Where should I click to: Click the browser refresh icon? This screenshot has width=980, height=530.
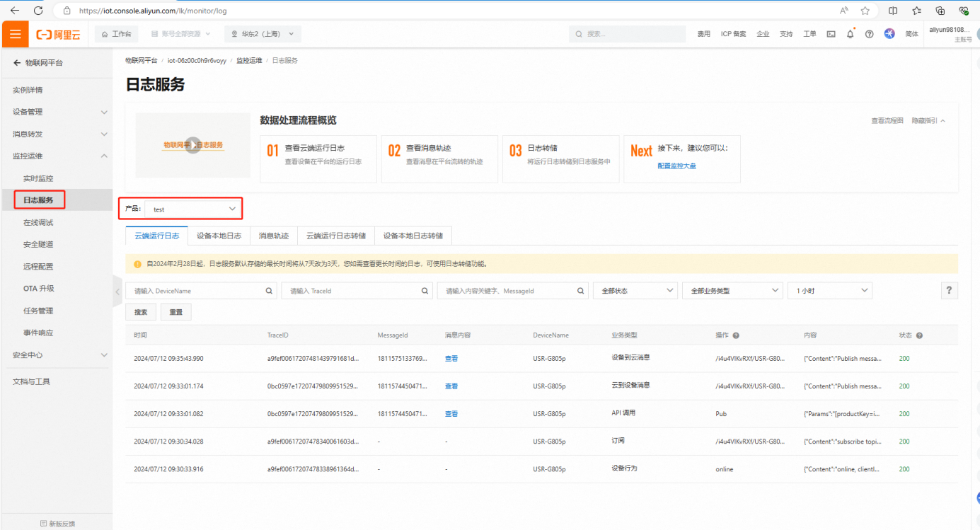click(38, 11)
